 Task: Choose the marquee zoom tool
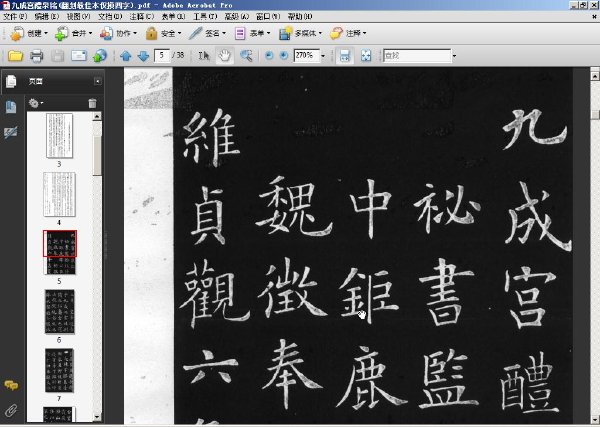tap(246, 56)
